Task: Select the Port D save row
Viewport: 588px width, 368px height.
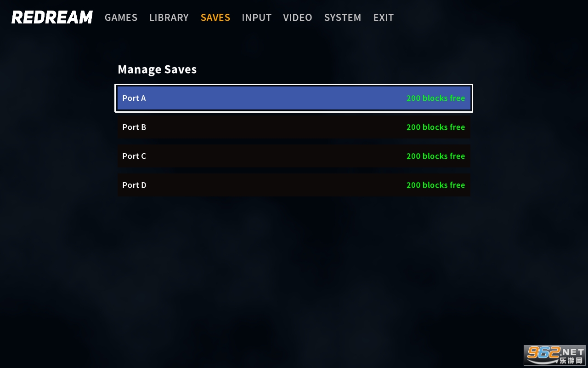Action: [x=294, y=185]
